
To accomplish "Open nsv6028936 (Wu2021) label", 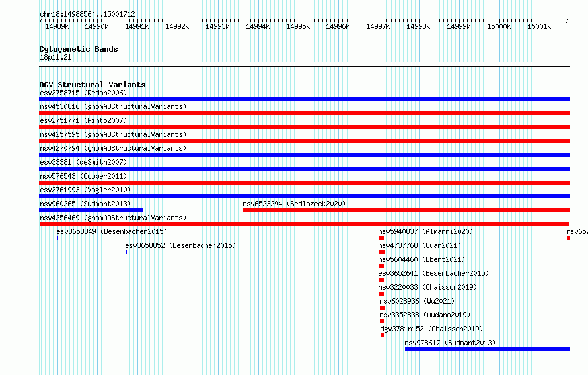I will (417, 301).
